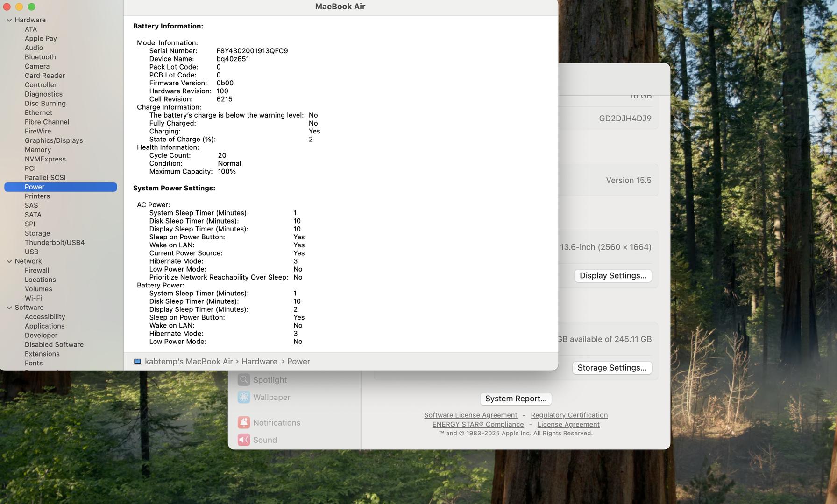Select Printers in the sidebar
Viewport: 837px width, 504px height.
pyautogui.click(x=37, y=196)
